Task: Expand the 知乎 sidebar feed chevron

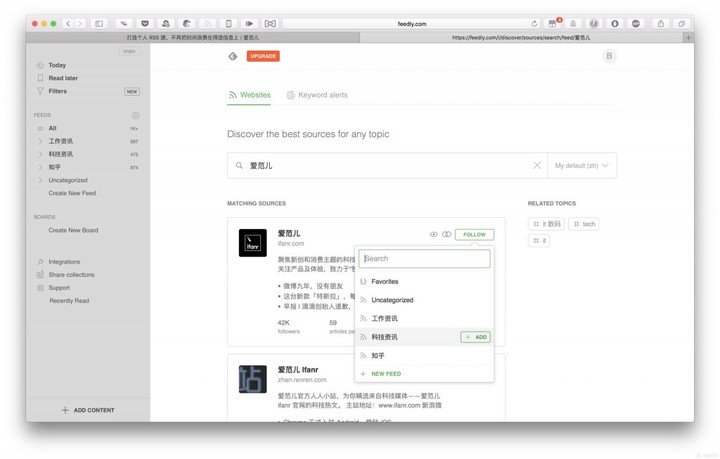Action: point(40,167)
